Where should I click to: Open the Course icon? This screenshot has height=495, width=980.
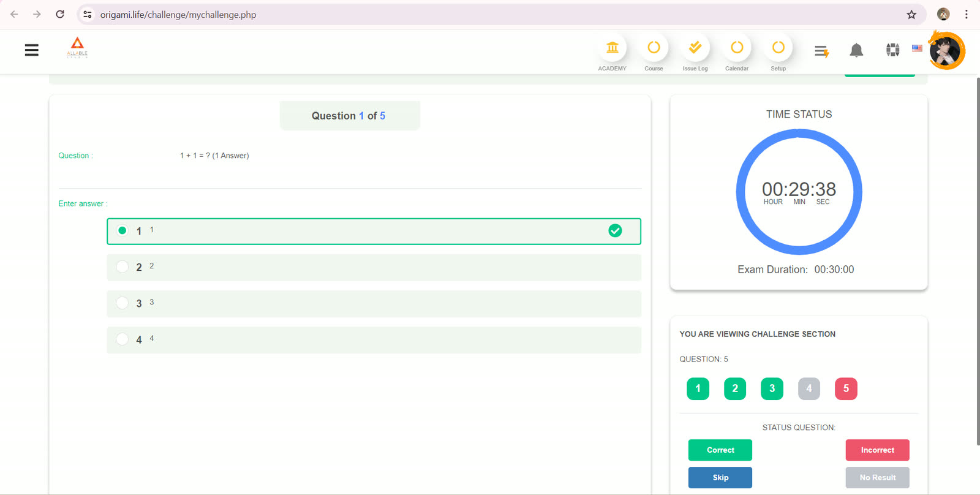pos(654,48)
